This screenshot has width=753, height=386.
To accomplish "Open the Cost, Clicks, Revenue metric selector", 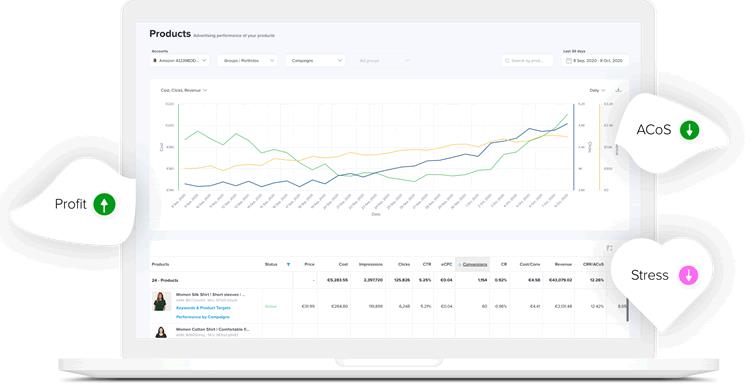I will (183, 90).
